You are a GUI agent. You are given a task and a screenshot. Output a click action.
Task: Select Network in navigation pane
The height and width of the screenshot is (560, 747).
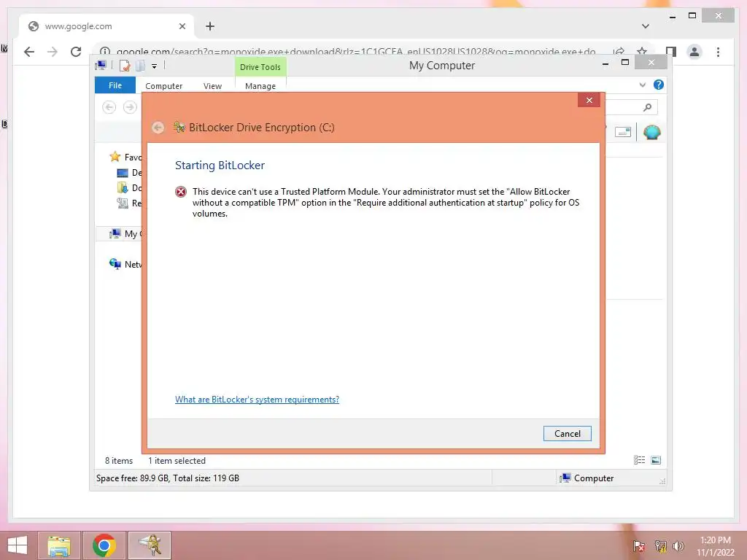pyautogui.click(x=125, y=264)
